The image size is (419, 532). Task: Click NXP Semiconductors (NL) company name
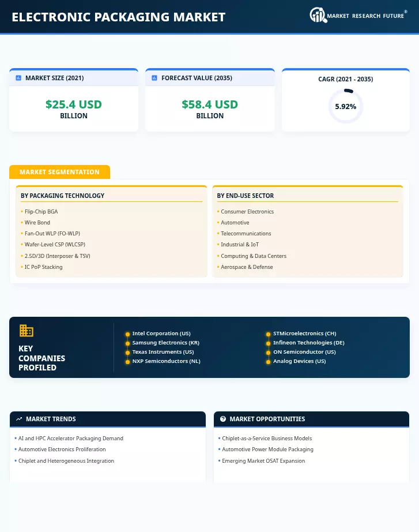point(166,361)
